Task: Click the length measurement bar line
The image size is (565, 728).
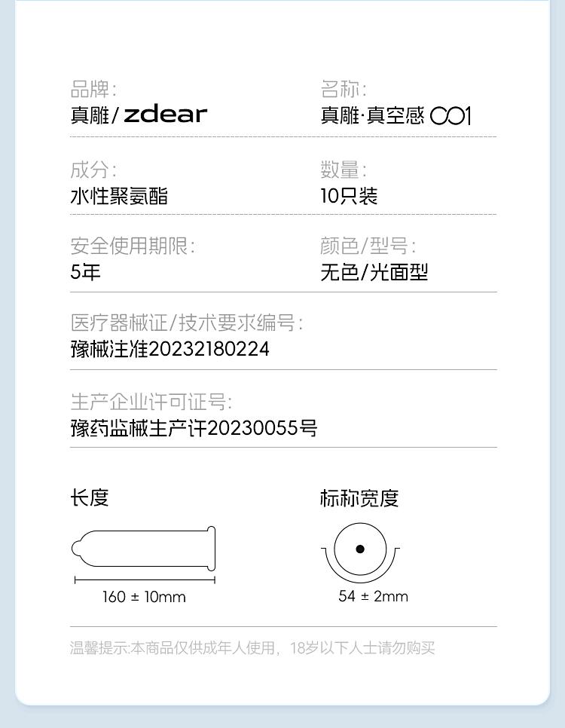Action: pyautogui.click(x=145, y=580)
